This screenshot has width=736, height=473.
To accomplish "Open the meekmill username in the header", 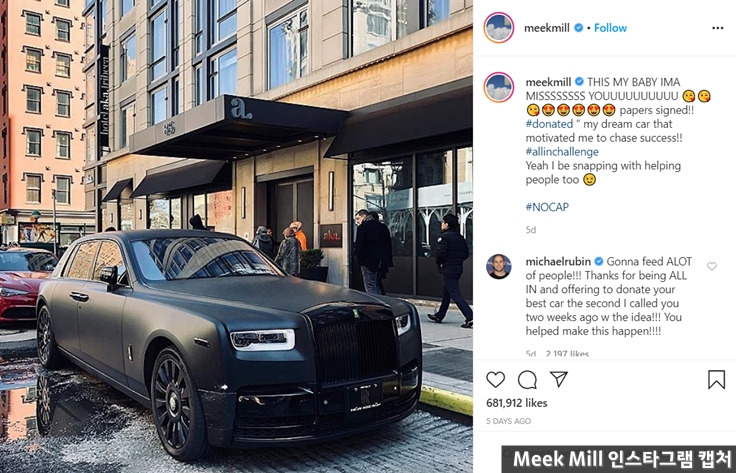I will pyautogui.click(x=547, y=28).
